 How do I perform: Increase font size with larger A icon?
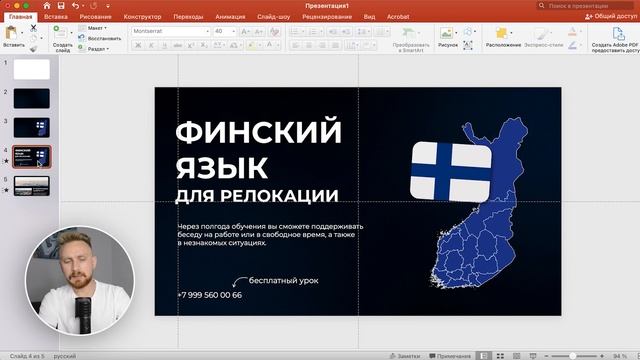pyautogui.click(x=245, y=31)
